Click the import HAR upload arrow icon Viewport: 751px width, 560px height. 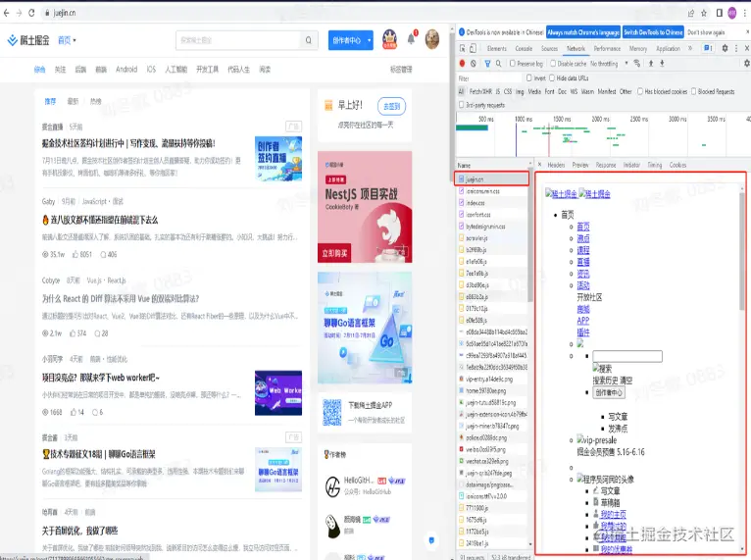click(x=651, y=63)
